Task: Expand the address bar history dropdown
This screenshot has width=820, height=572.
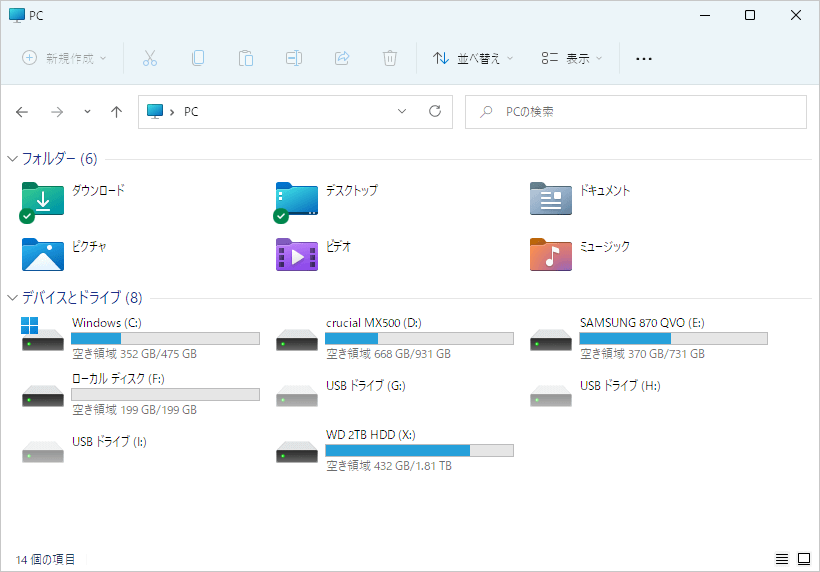Action: coord(402,111)
